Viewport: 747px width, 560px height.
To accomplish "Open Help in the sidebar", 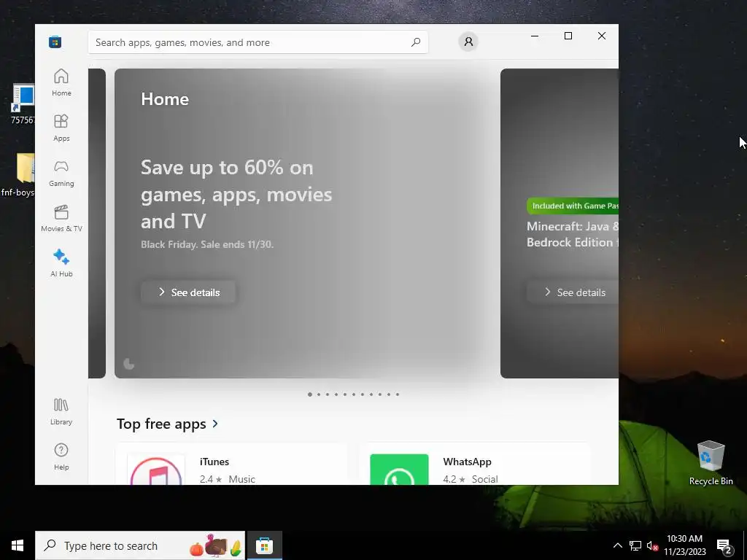I will pyautogui.click(x=61, y=456).
